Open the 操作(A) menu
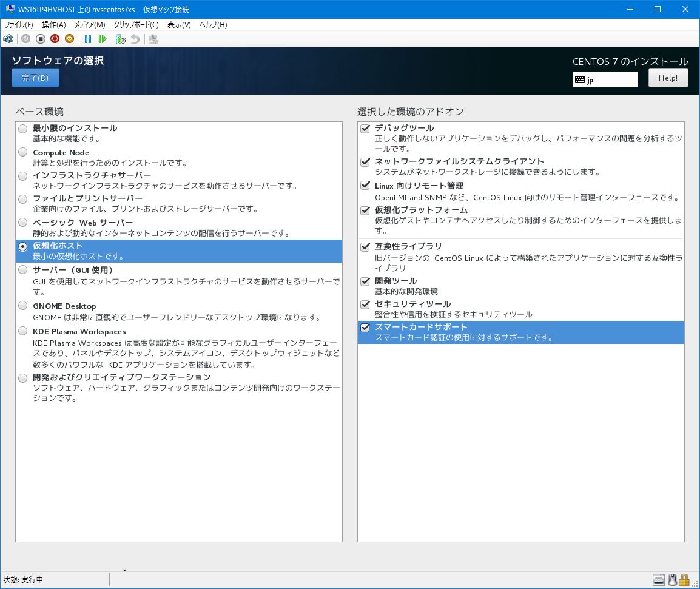This screenshot has height=589, width=700. pyautogui.click(x=53, y=24)
